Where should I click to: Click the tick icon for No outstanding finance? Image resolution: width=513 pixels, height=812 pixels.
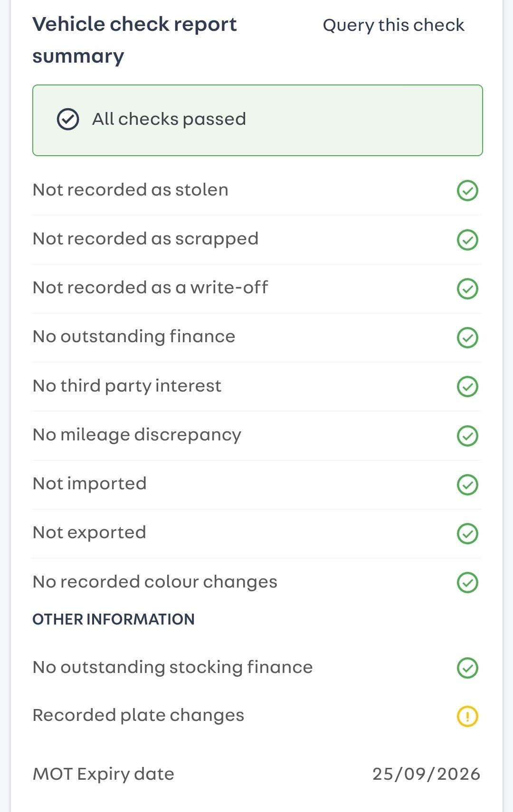[467, 337]
